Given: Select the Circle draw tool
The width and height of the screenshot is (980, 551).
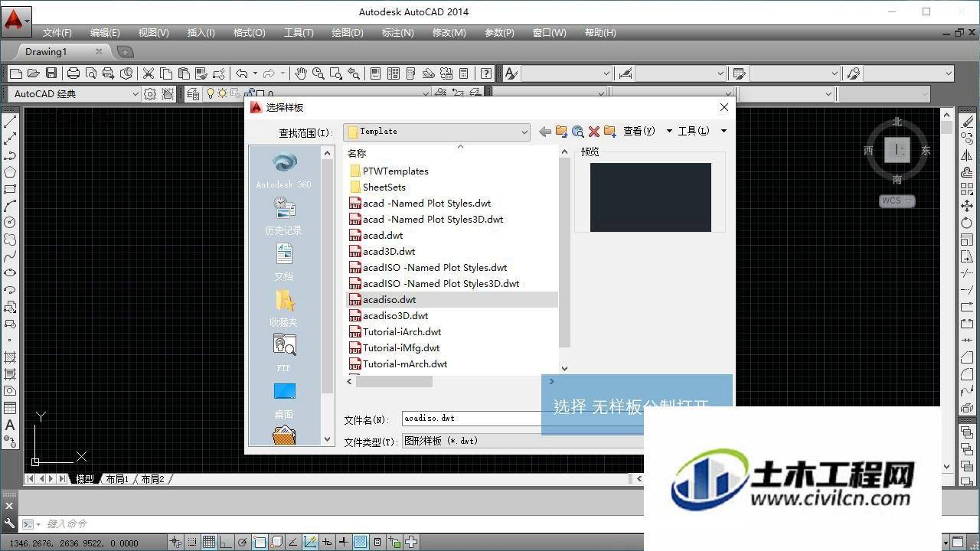Looking at the screenshot, I should click(x=10, y=222).
